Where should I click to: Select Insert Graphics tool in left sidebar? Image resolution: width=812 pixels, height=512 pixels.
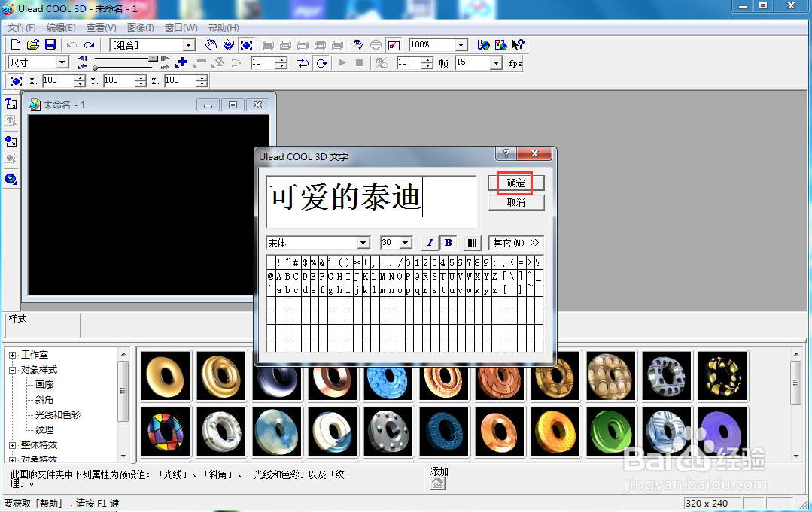click(11, 141)
